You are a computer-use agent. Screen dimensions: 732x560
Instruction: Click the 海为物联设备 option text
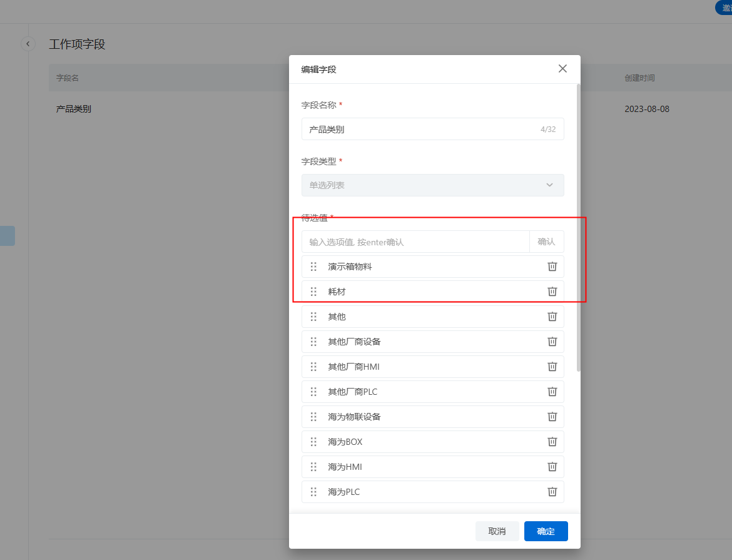point(354,417)
